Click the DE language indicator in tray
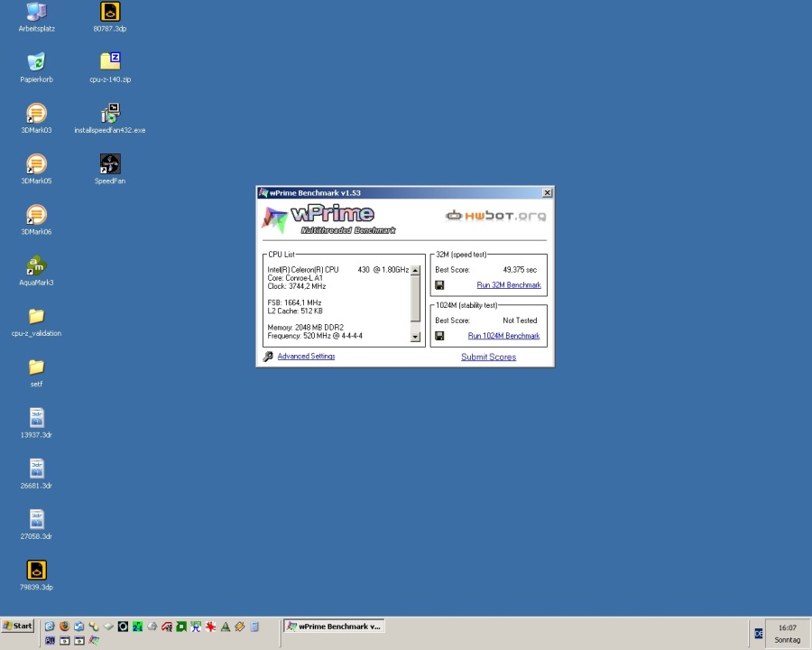 759,634
